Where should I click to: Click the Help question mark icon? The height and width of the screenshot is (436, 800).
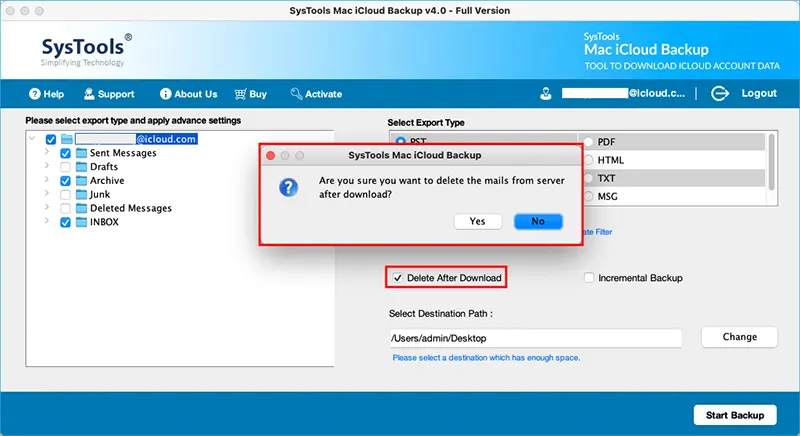[x=35, y=94]
